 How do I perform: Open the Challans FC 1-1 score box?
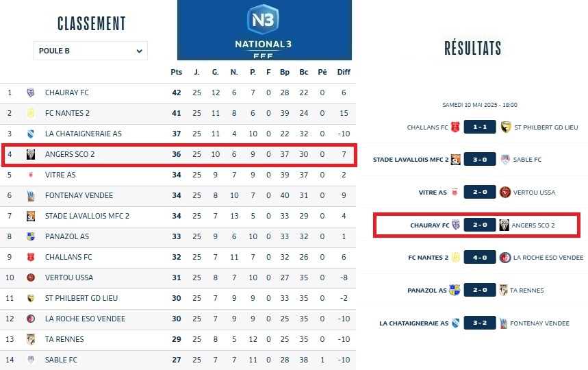tap(480, 127)
